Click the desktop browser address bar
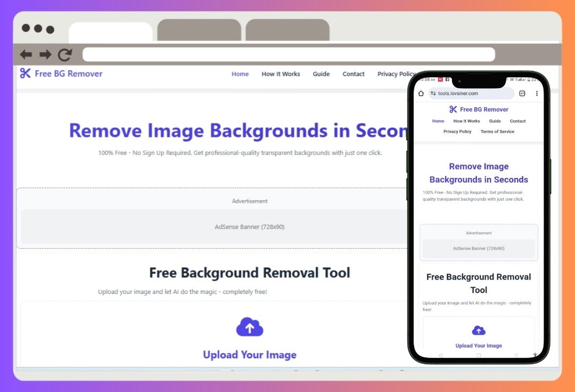The image size is (575, 392). [x=289, y=54]
